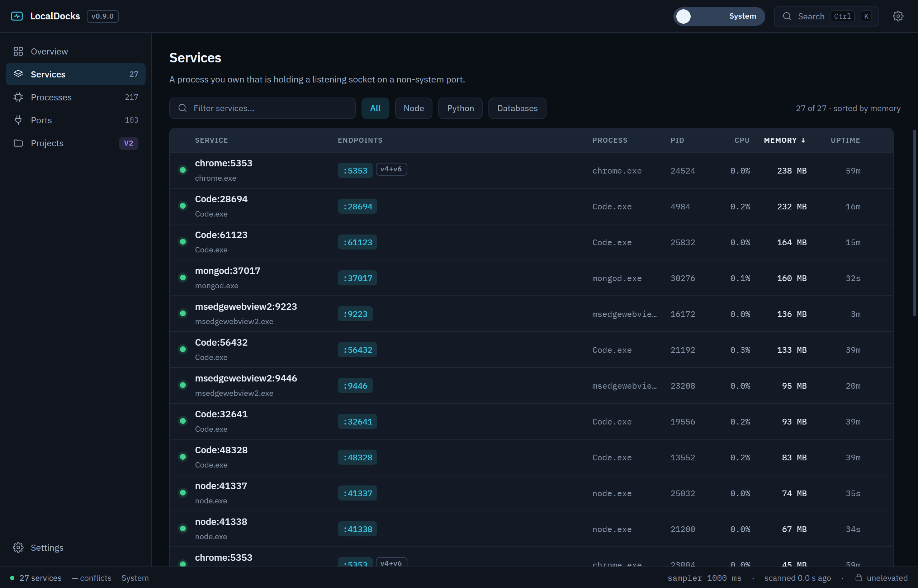Select the All filter chip
The height and width of the screenshot is (588, 918).
[x=375, y=108]
